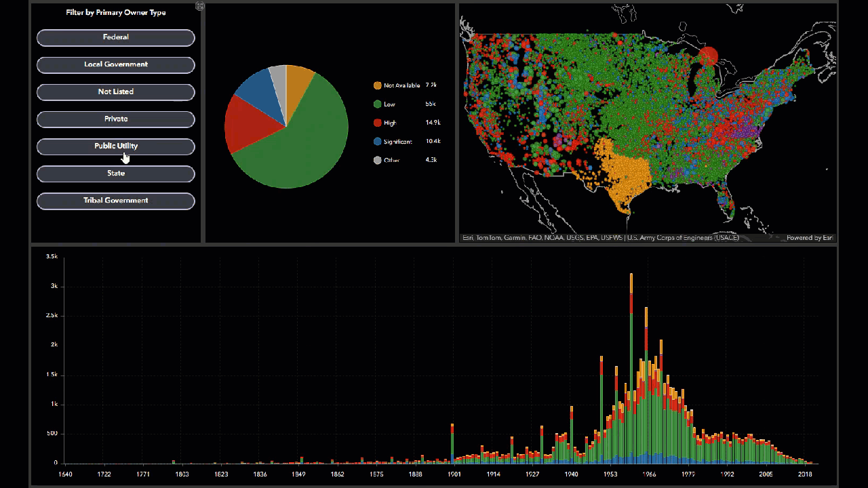This screenshot has width=868, height=488.
Task: Enable the Private owner type filter
Action: tap(116, 119)
